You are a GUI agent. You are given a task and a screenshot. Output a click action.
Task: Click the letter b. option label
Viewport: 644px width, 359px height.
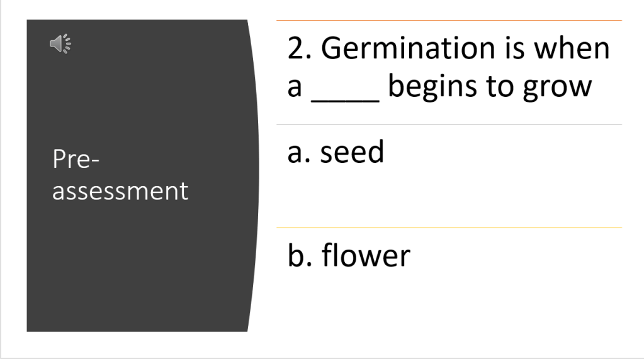click(300, 255)
